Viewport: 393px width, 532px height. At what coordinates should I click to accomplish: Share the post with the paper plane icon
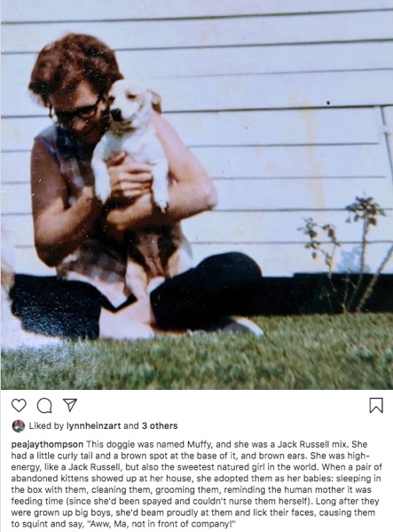70,405
